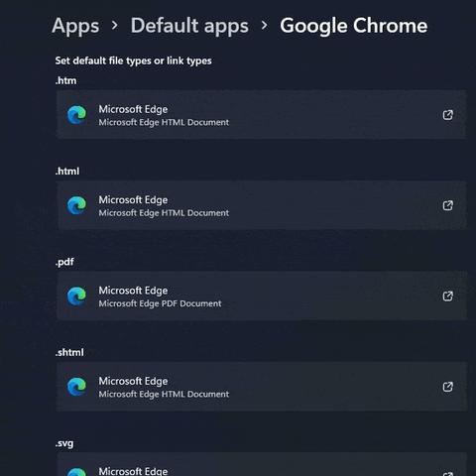Click the Edge icon in .html row
This screenshot has width=476, height=476.
coord(76,205)
